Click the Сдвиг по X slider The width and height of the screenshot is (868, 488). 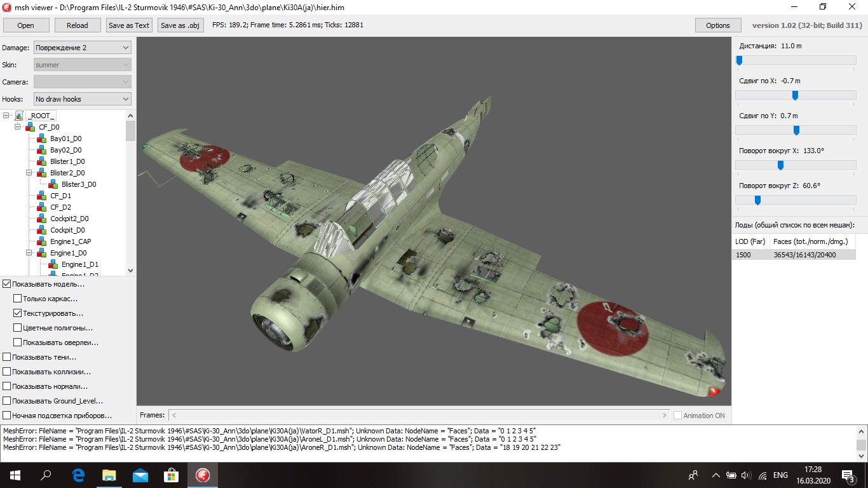pyautogui.click(x=796, y=95)
